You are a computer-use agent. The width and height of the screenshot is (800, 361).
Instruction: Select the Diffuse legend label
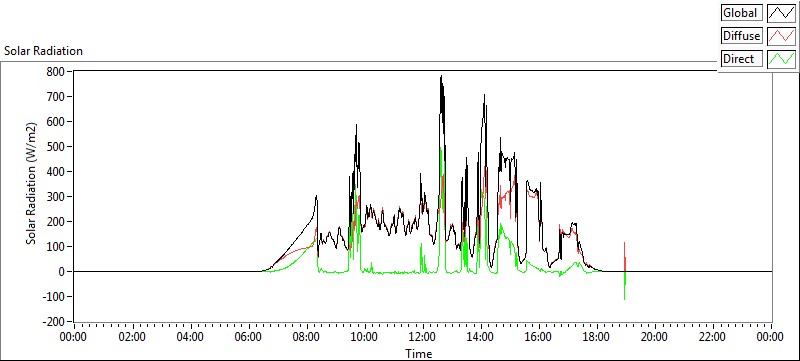(742, 36)
